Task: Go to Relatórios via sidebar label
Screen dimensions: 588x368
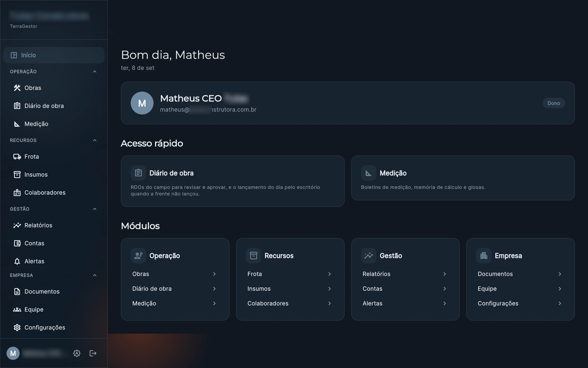Action: [38, 225]
